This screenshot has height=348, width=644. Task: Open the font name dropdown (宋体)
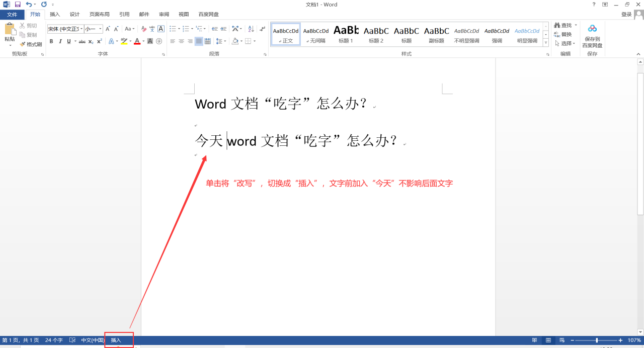point(81,29)
